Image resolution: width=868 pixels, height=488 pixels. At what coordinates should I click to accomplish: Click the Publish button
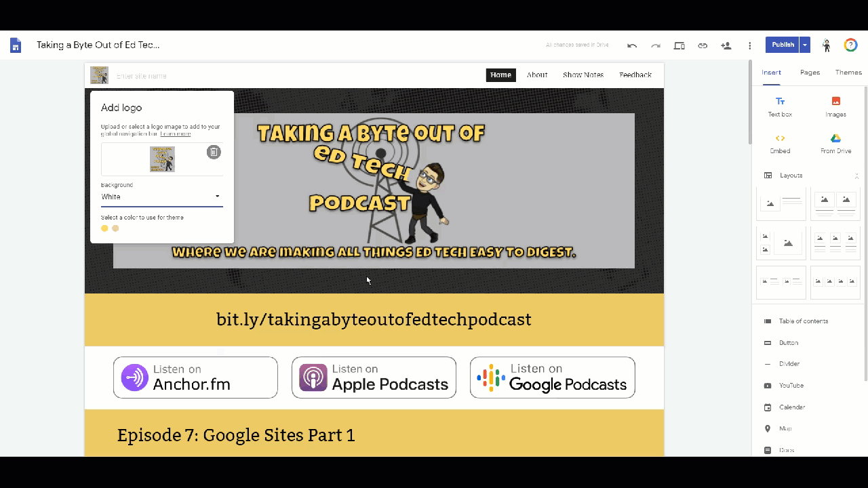(783, 45)
